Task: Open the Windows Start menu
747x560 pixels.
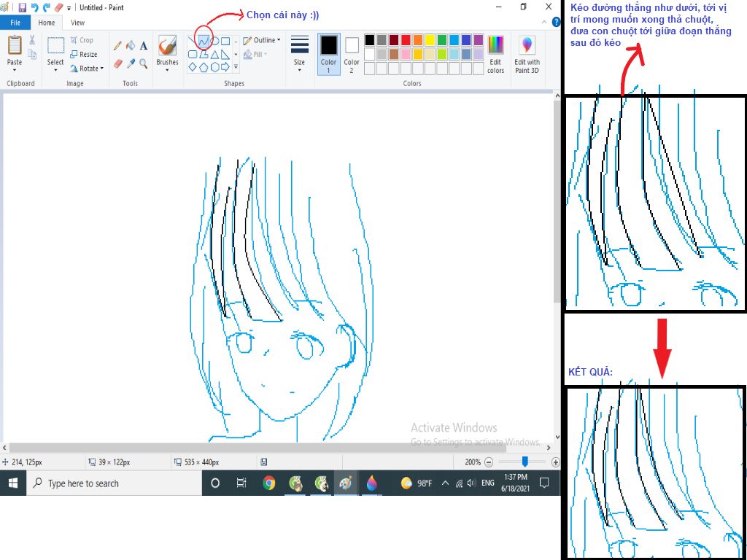Action: 13,483
